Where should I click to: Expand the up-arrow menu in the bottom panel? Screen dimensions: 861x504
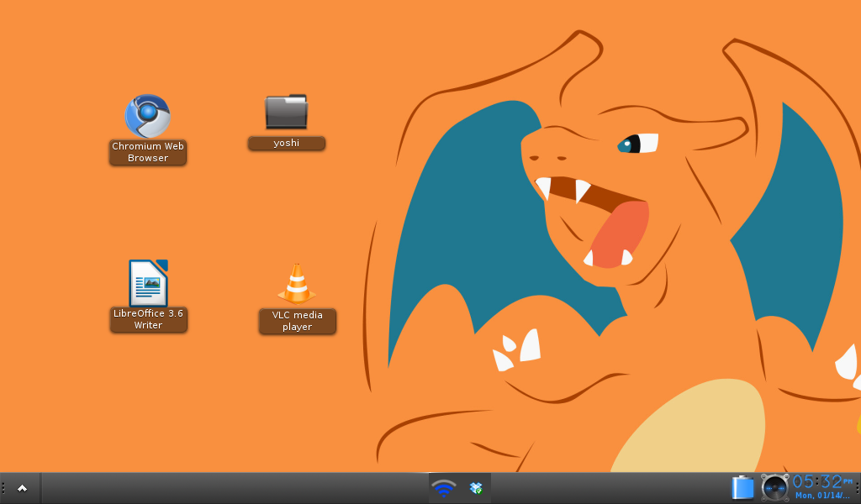[22, 488]
